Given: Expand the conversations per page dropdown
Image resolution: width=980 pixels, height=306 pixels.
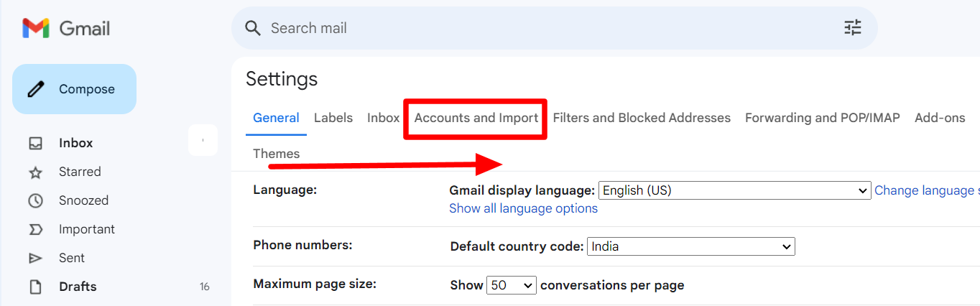Looking at the screenshot, I should 512,285.
